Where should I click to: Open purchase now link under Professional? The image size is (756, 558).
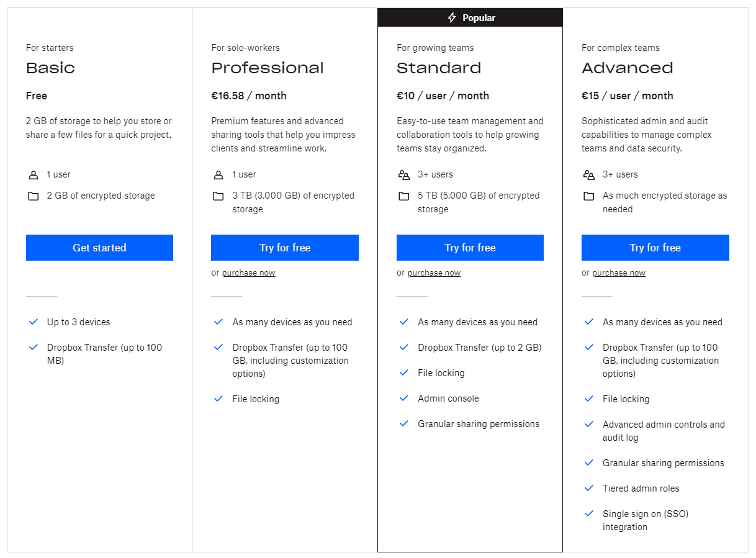pyautogui.click(x=248, y=273)
